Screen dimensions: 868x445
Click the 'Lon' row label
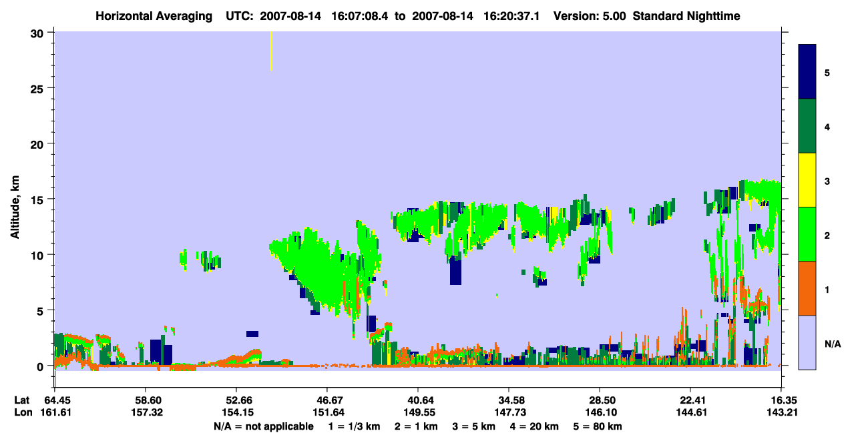point(22,412)
